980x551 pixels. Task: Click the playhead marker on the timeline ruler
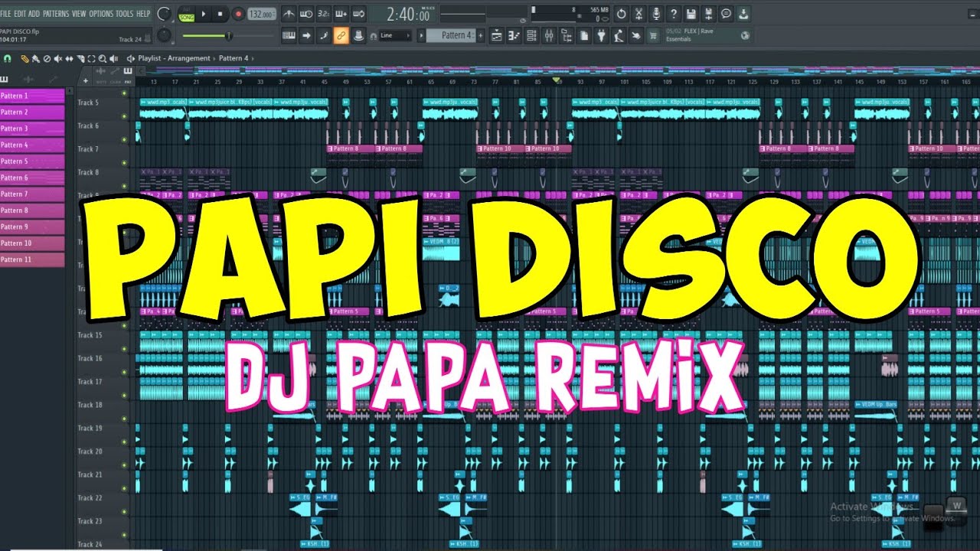[x=557, y=80]
